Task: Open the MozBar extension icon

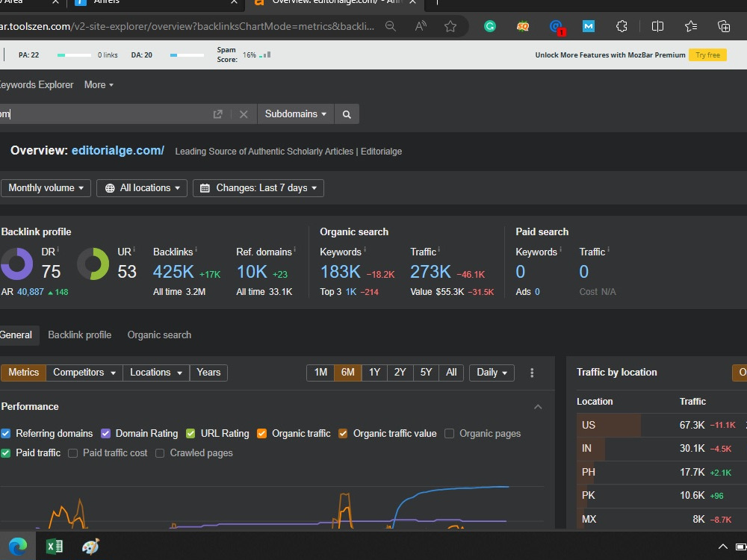Action: pos(589,26)
